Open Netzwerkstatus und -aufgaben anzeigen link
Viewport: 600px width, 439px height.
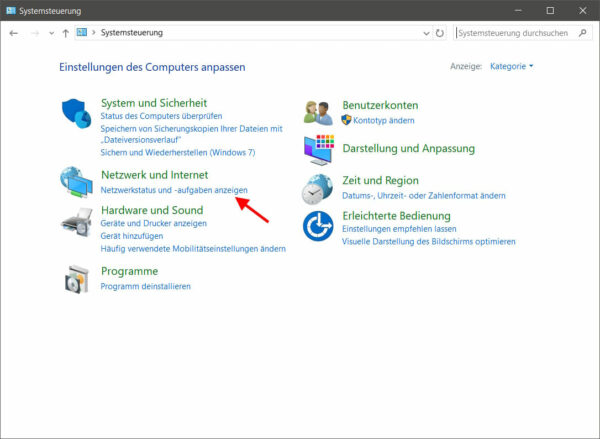click(174, 190)
